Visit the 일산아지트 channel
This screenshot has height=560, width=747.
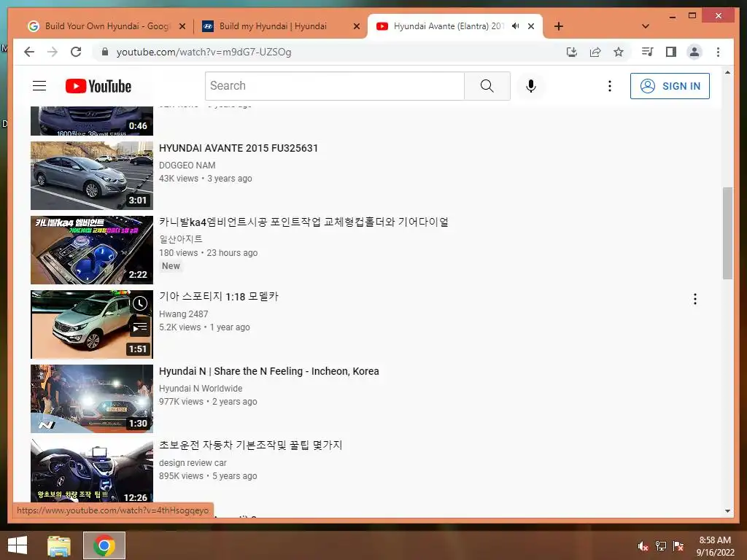tap(181, 239)
